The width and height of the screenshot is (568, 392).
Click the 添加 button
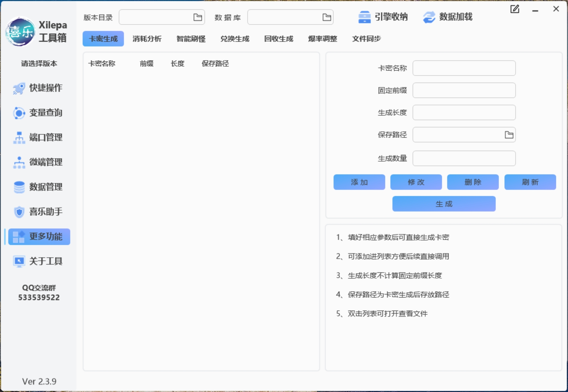point(359,182)
